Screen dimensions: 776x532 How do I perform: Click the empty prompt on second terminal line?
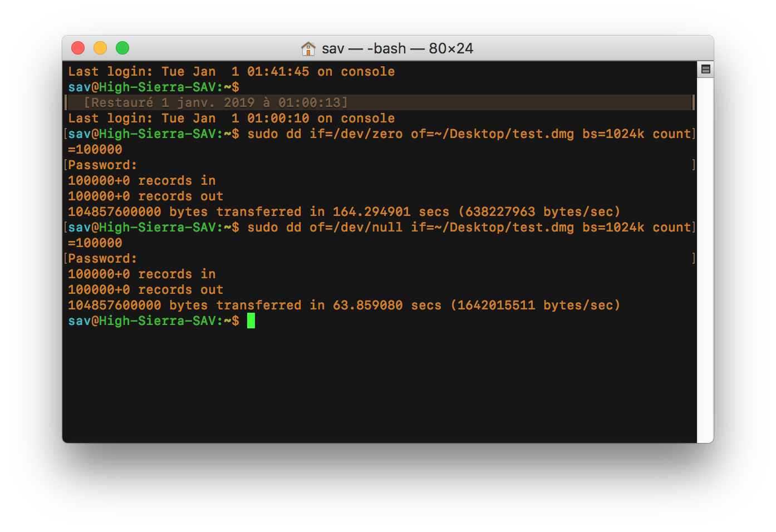coord(154,87)
